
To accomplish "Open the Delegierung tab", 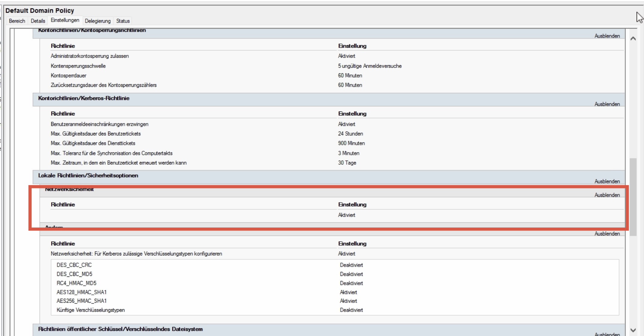I will pos(98,21).
